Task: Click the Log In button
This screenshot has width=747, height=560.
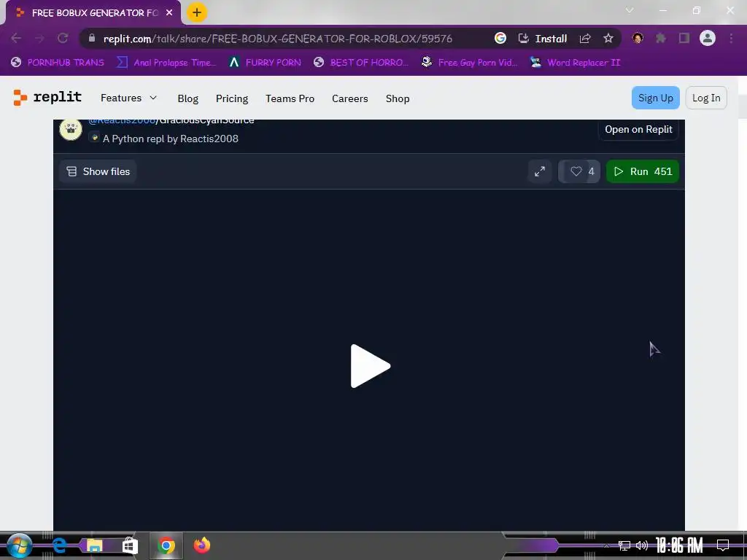Action: tap(706, 98)
